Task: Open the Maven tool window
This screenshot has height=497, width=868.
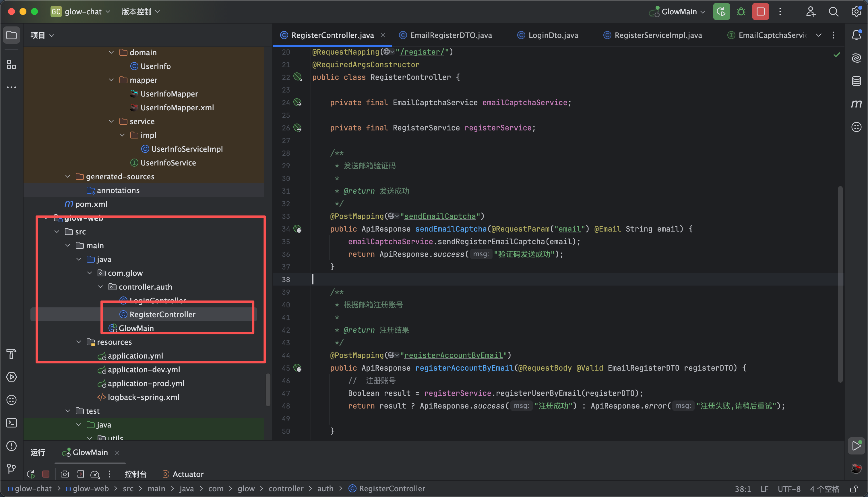Action: click(x=856, y=104)
